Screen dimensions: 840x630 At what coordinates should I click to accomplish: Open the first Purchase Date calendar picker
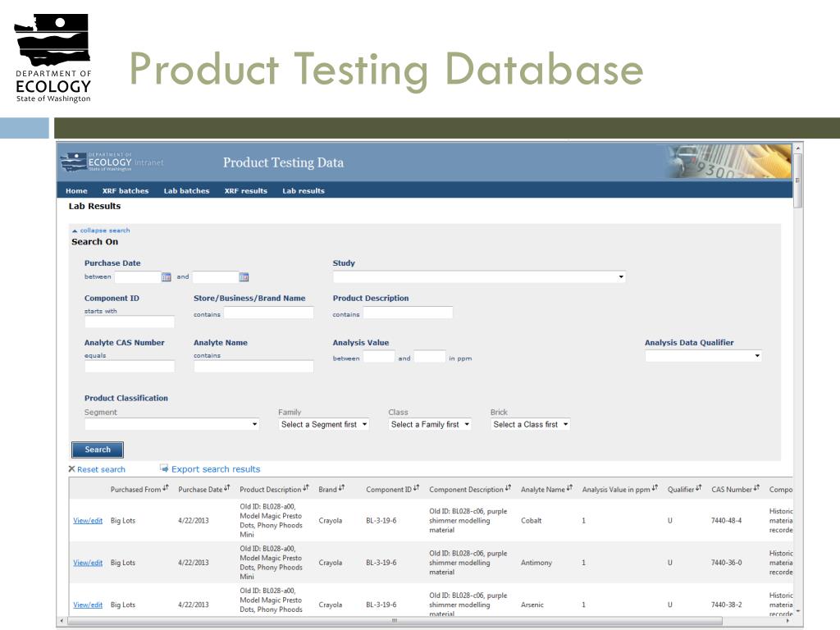pyautogui.click(x=167, y=277)
